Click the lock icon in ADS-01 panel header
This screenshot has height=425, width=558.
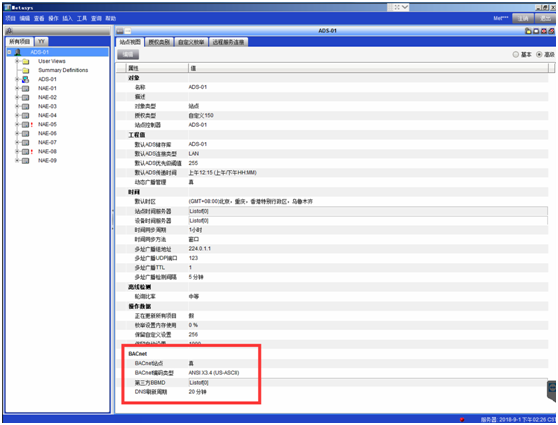tap(528, 31)
